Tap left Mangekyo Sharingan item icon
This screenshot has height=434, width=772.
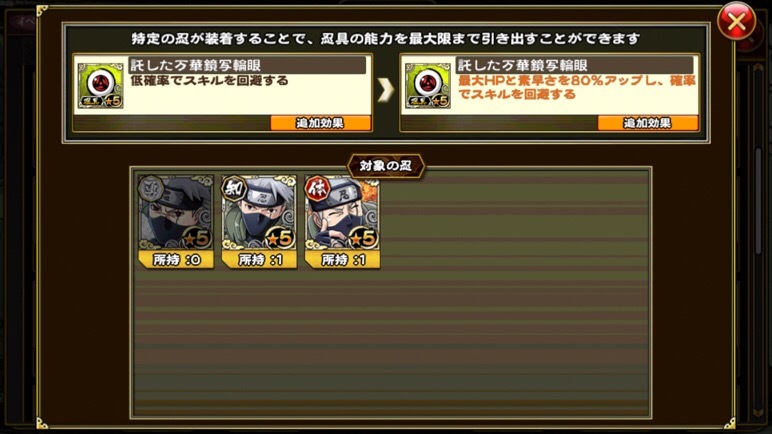click(100, 86)
